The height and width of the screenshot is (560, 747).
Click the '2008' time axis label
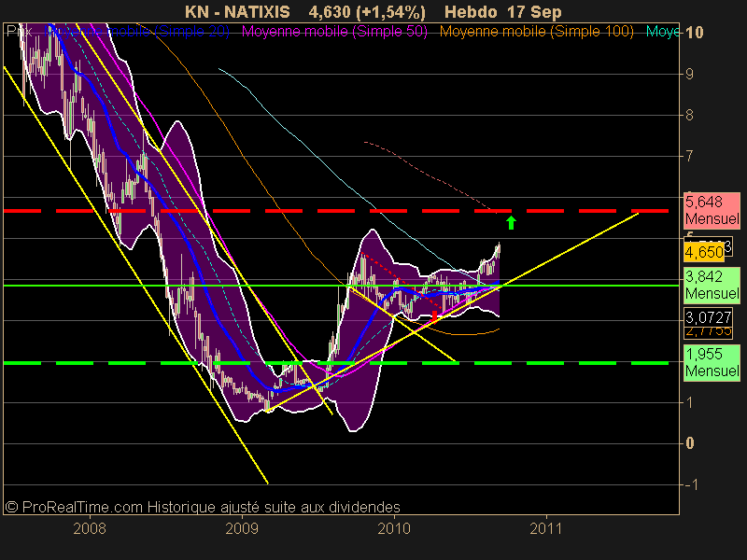(90, 528)
